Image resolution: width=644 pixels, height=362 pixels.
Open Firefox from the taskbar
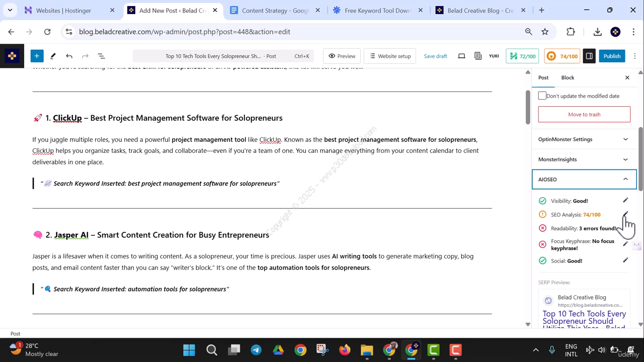point(345,350)
